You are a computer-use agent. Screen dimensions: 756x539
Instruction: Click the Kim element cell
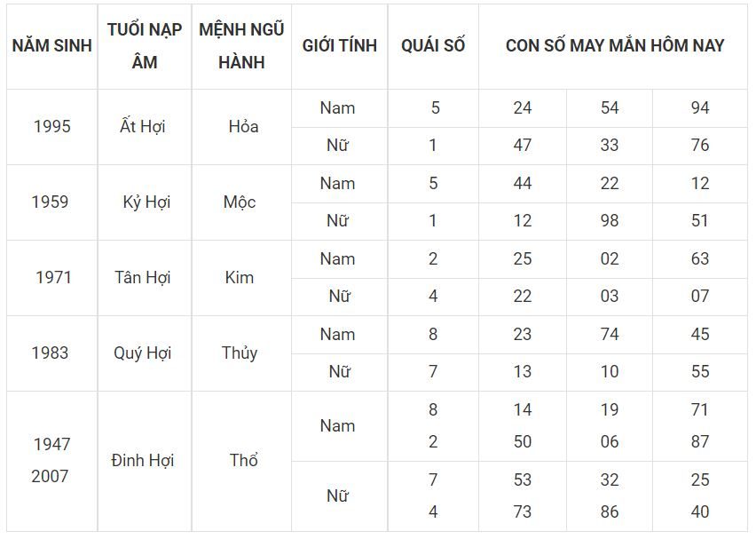[241, 278]
